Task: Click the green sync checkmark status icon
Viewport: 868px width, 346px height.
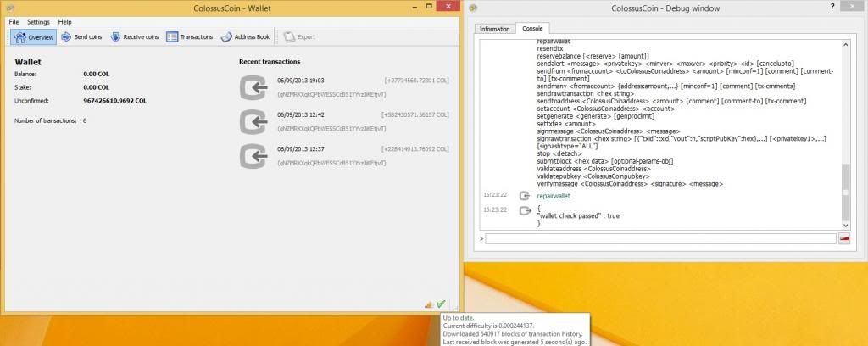Action: click(441, 304)
